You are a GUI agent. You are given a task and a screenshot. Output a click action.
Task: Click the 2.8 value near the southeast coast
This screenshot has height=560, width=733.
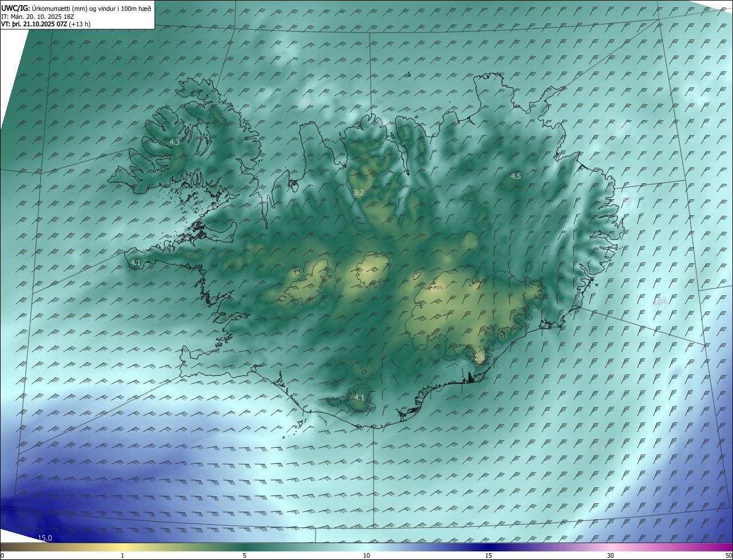click(480, 357)
